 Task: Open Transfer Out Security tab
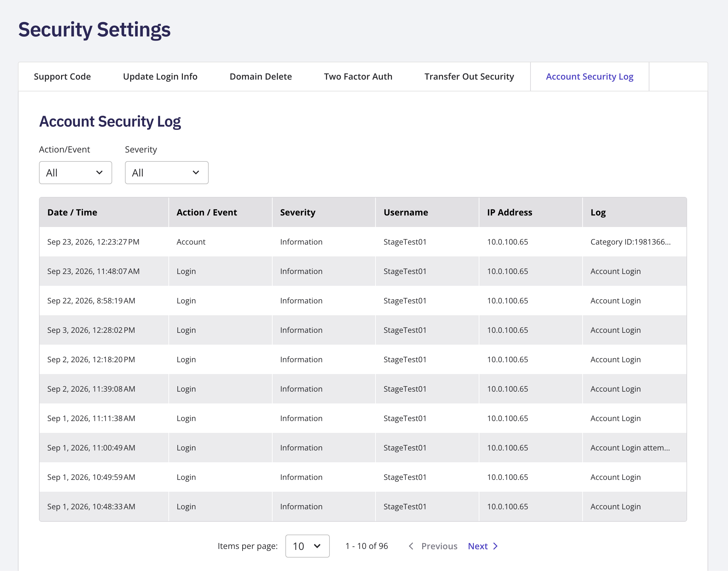click(469, 76)
